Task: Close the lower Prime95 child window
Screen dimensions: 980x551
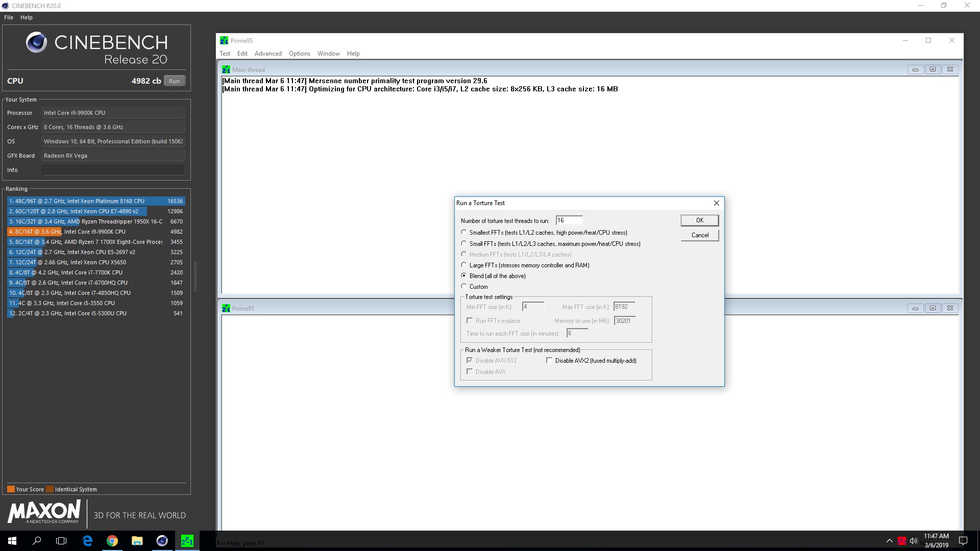Action: [x=950, y=308]
